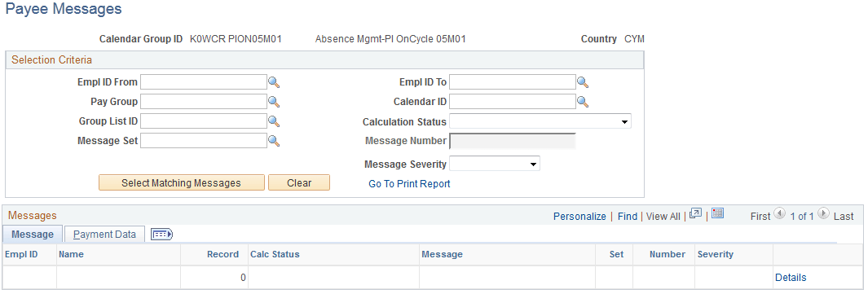This screenshot has height=294, width=868.
Task: Switch to the Payment Data tab
Action: click(104, 235)
